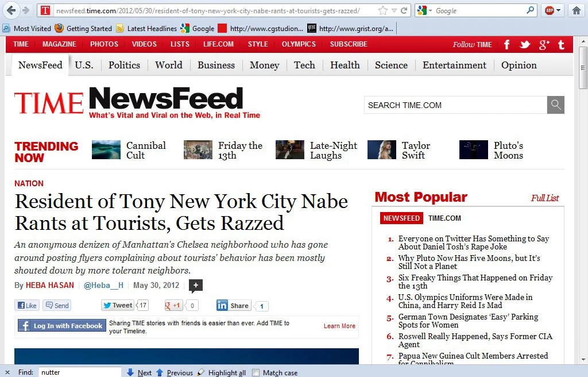Select the NewsFeed section tab
This screenshot has width=588, height=377.
click(40, 65)
